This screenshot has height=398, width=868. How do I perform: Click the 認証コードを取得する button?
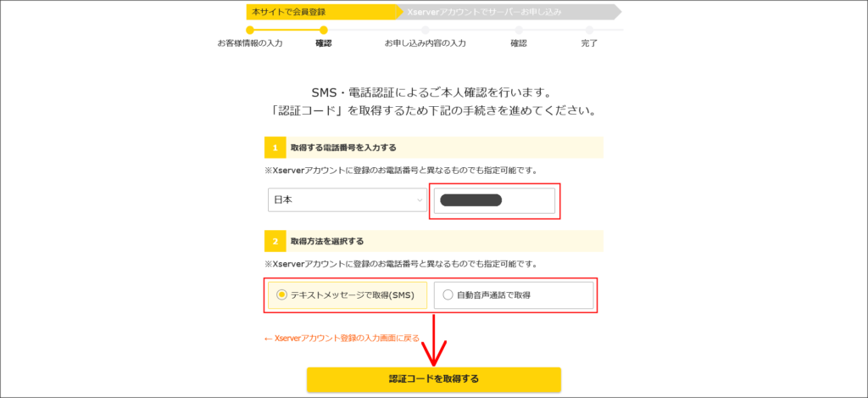[x=434, y=379]
